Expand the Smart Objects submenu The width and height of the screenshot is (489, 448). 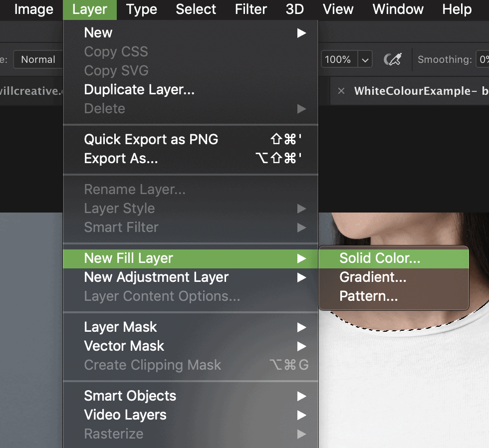(191, 396)
